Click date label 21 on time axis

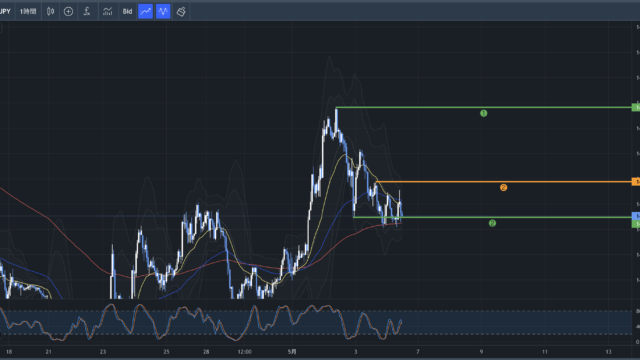48,351
